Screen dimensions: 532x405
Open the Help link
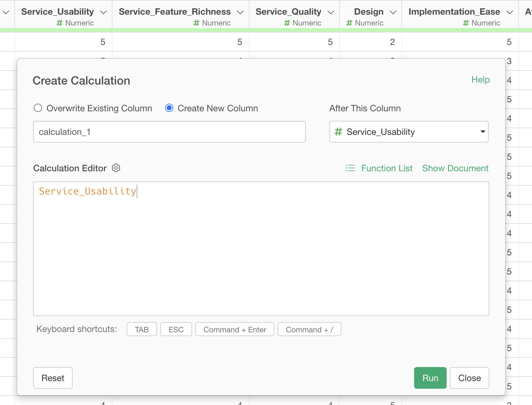[x=480, y=80]
